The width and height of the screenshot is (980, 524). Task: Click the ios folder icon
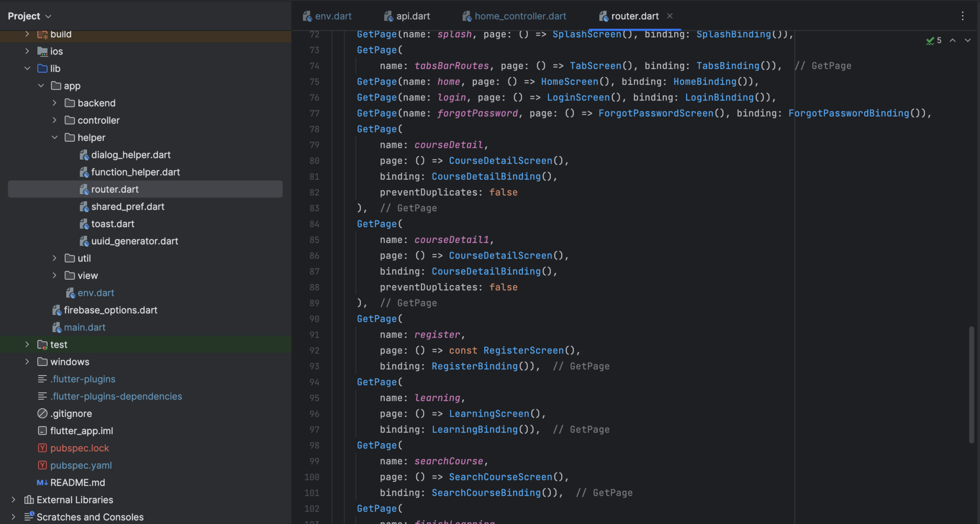click(43, 51)
